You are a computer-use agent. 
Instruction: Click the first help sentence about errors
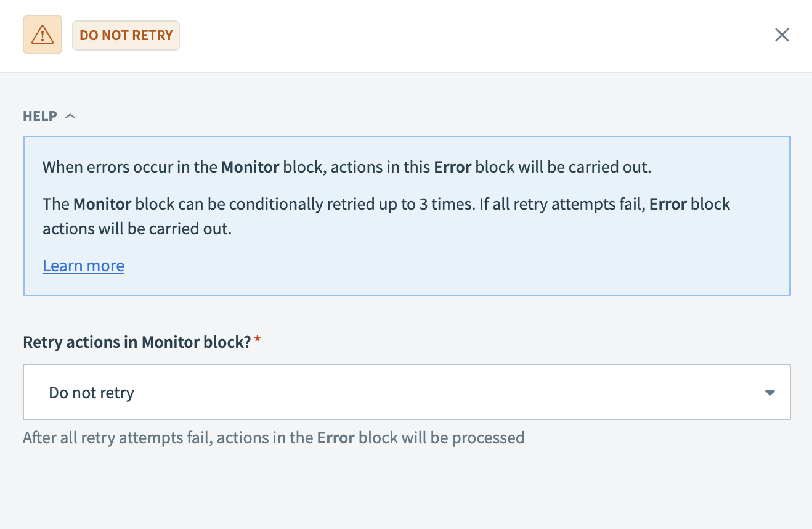[346, 167]
